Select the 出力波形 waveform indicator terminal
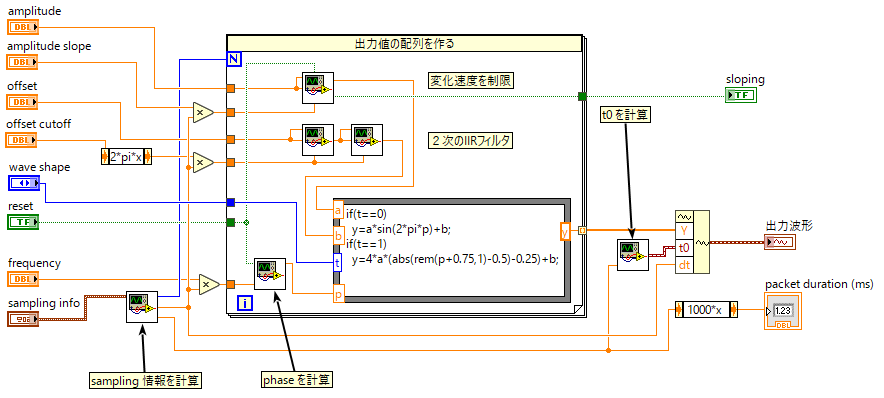Viewport: 884px width, 398px height. (x=781, y=242)
